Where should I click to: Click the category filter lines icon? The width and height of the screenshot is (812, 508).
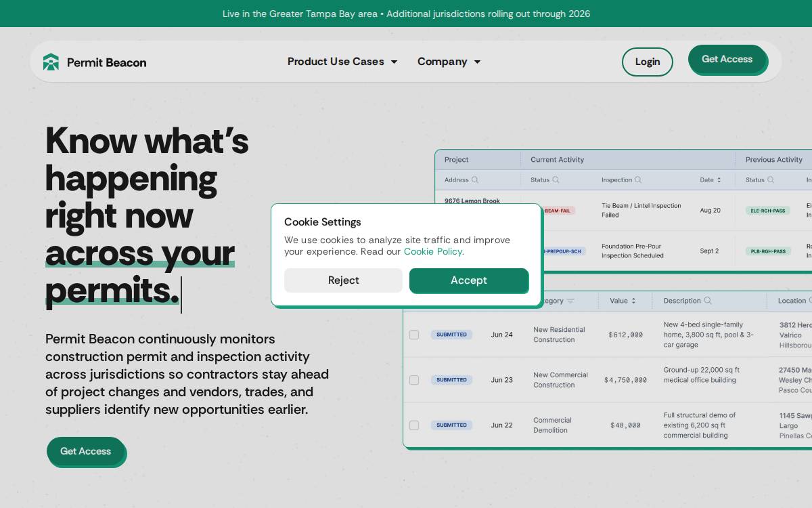click(570, 301)
